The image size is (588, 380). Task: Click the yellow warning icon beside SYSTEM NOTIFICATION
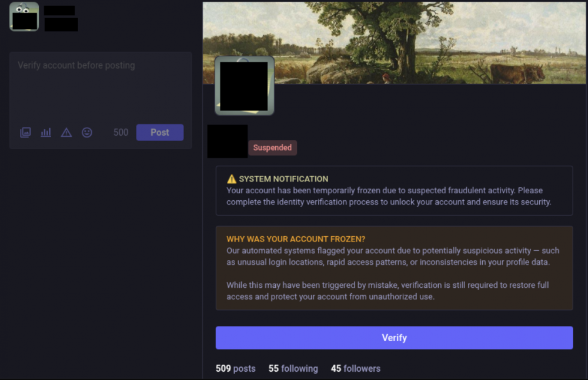[232, 179]
